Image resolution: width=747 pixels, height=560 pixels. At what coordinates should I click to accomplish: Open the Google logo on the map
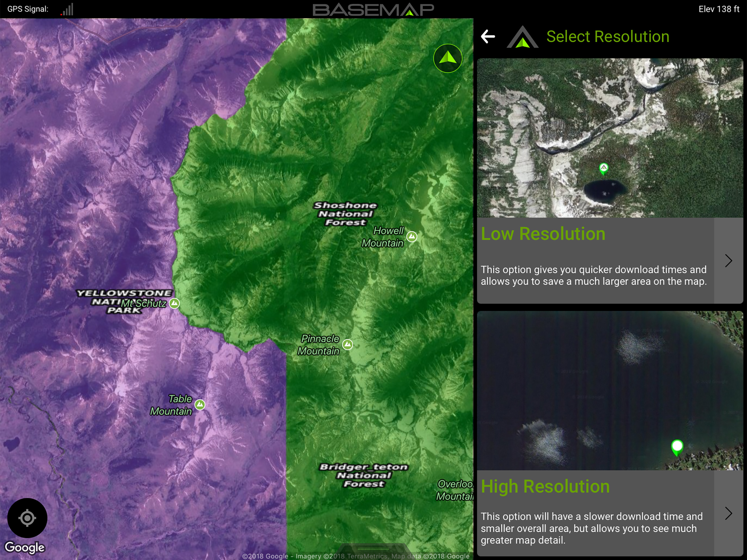pos(25,547)
